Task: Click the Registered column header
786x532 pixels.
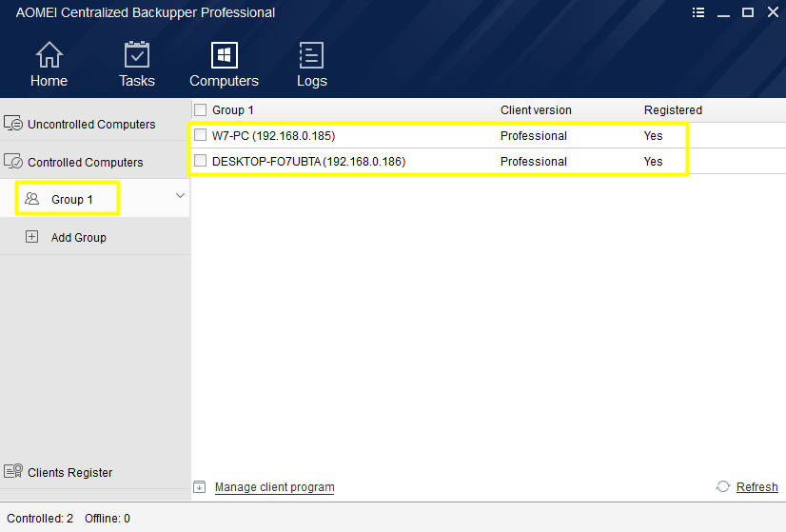Action: [x=673, y=110]
